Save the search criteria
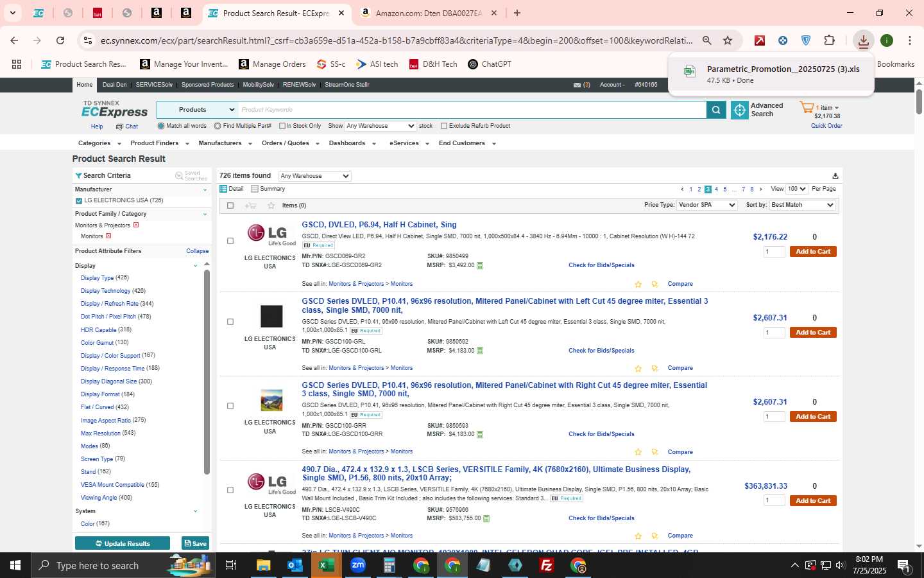Image resolution: width=924 pixels, height=578 pixels. pyautogui.click(x=195, y=543)
